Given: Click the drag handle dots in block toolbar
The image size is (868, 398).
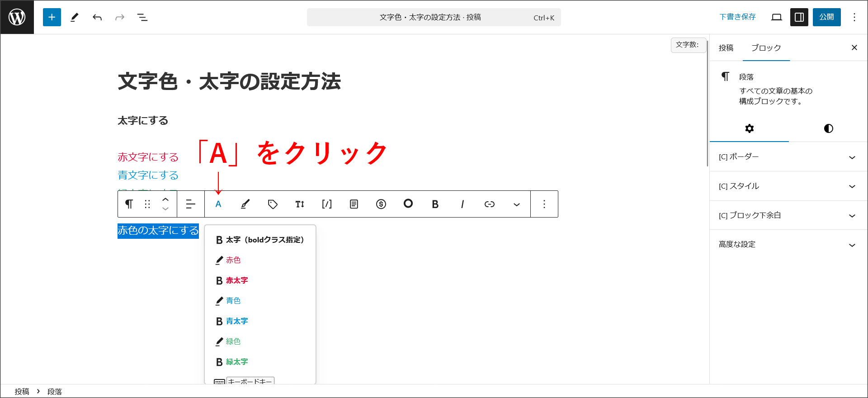Looking at the screenshot, I should (147, 204).
